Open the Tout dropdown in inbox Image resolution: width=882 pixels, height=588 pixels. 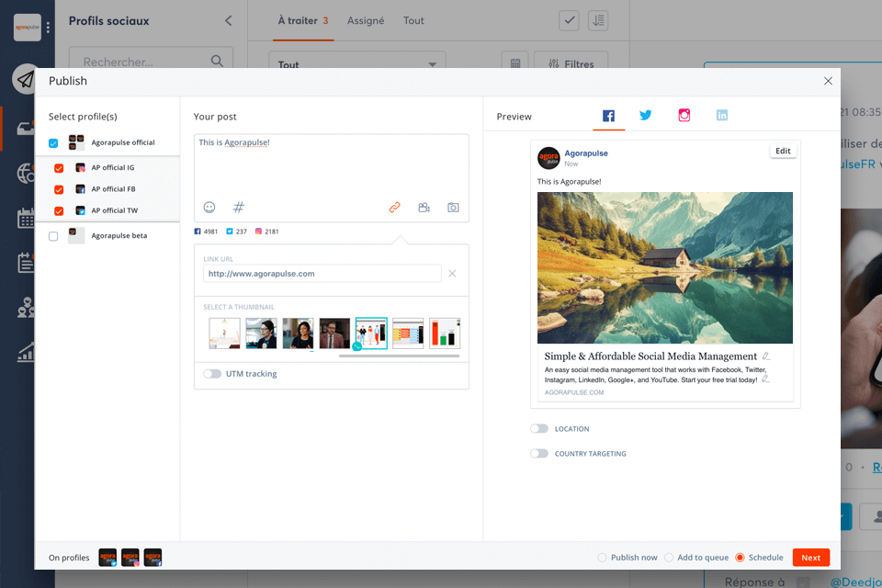click(357, 61)
